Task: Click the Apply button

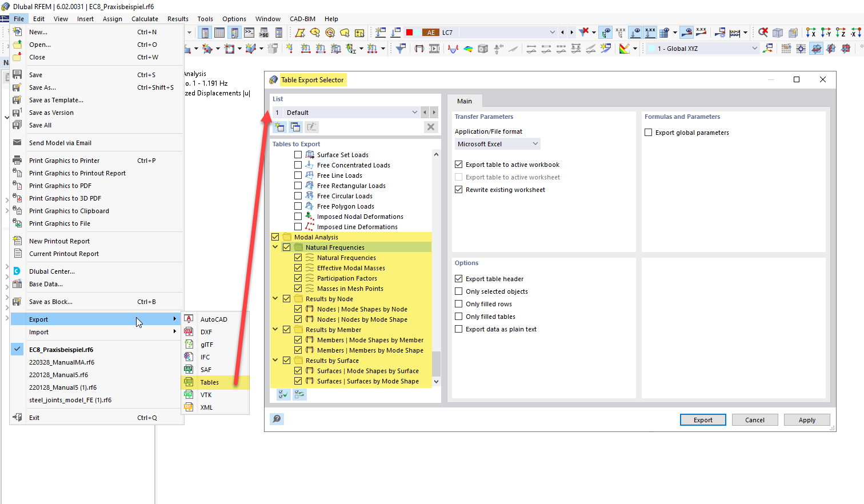Action: coord(807,419)
